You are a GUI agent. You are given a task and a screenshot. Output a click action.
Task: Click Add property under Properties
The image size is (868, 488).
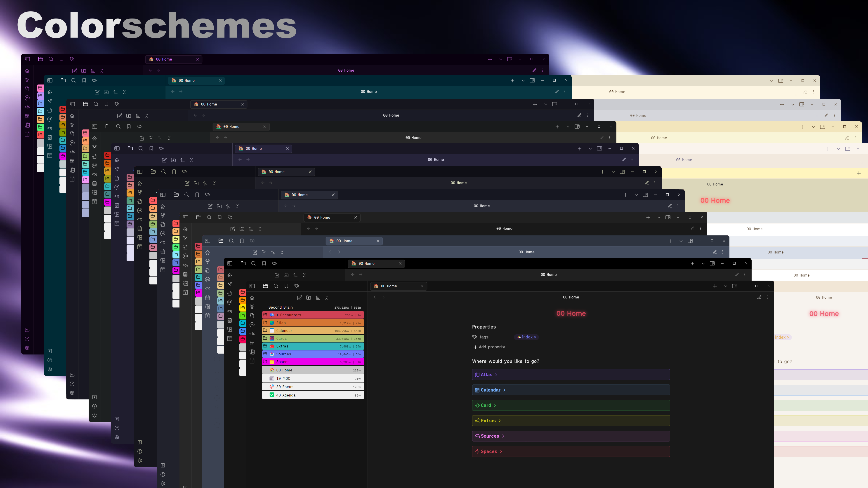(x=489, y=347)
